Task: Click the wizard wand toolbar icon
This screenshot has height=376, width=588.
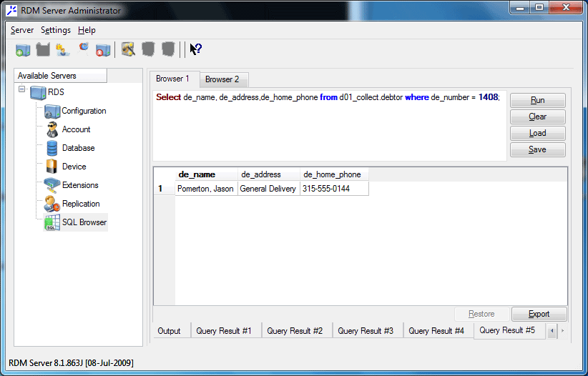Action: (128, 49)
